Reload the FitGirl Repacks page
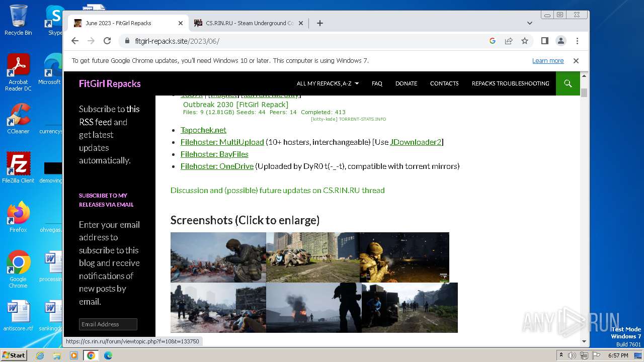The image size is (644, 362). pyautogui.click(x=107, y=41)
